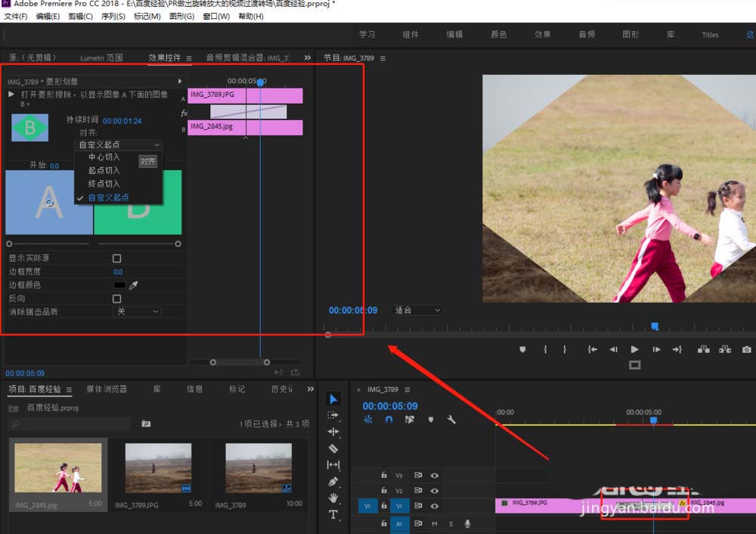
Task: Enable the 显示实际源 checkbox
Action: 116,259
